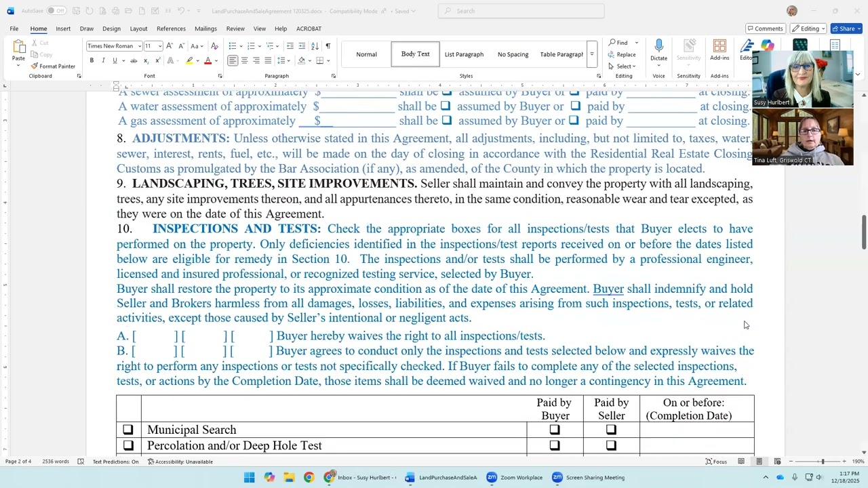
Task: Open the ACROBAT tab
Action: [x=309, y=28]
